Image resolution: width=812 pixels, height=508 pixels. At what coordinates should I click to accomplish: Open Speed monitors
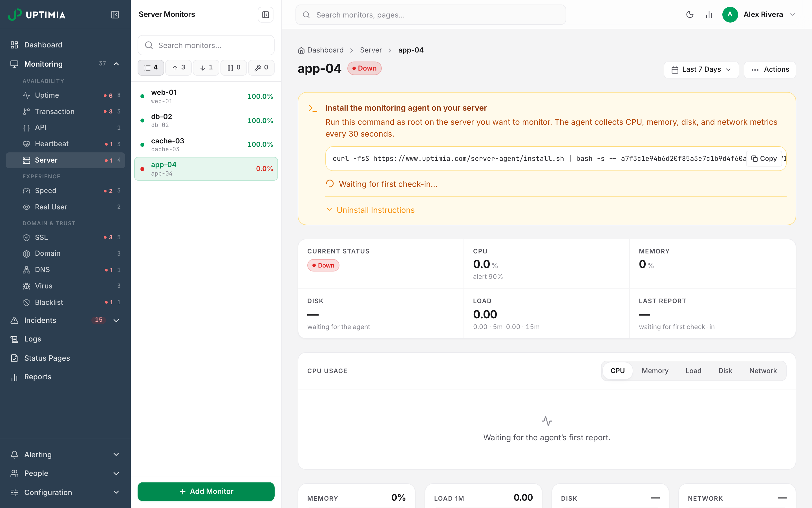tap(65, 190)
